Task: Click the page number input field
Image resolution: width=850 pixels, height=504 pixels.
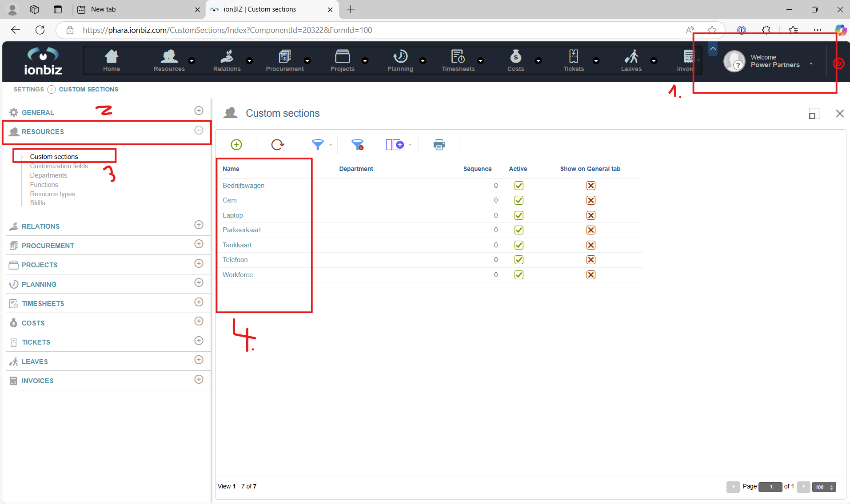Action: [x=770, y=487]
